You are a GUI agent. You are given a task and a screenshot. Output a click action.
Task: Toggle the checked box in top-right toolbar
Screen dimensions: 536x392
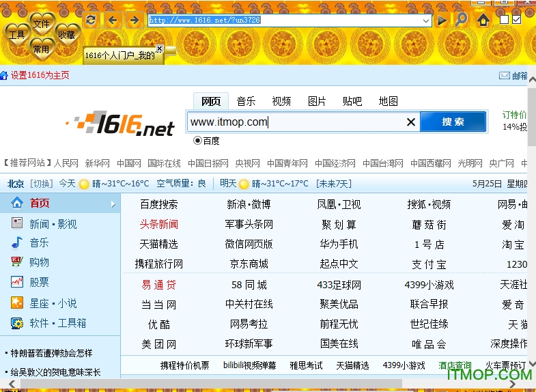click(517, 20)
